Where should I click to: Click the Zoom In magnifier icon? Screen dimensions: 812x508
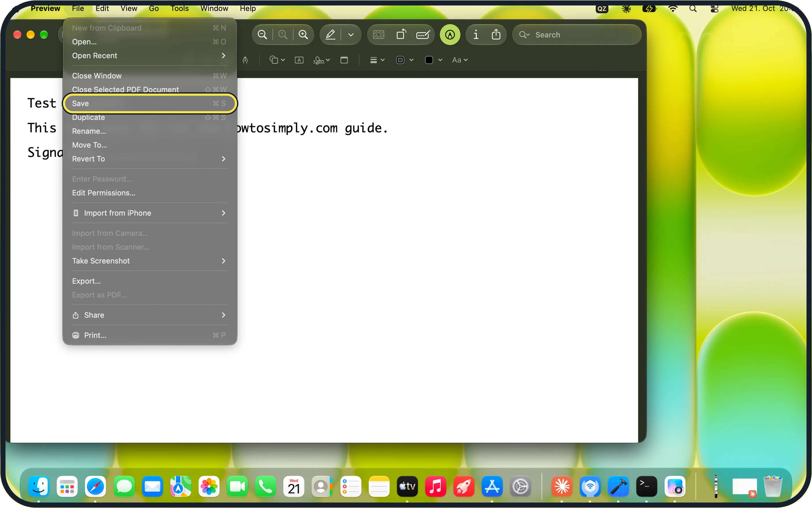303,35
